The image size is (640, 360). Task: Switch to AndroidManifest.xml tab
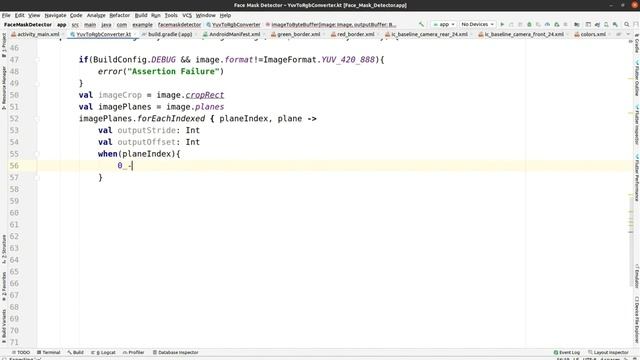coord(232,34)
